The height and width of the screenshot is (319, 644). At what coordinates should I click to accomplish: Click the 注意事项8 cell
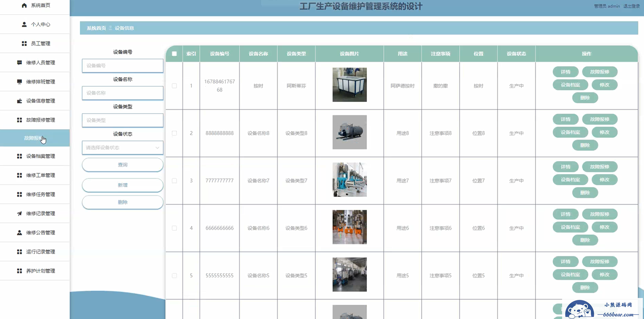click(x=441, y=133)
